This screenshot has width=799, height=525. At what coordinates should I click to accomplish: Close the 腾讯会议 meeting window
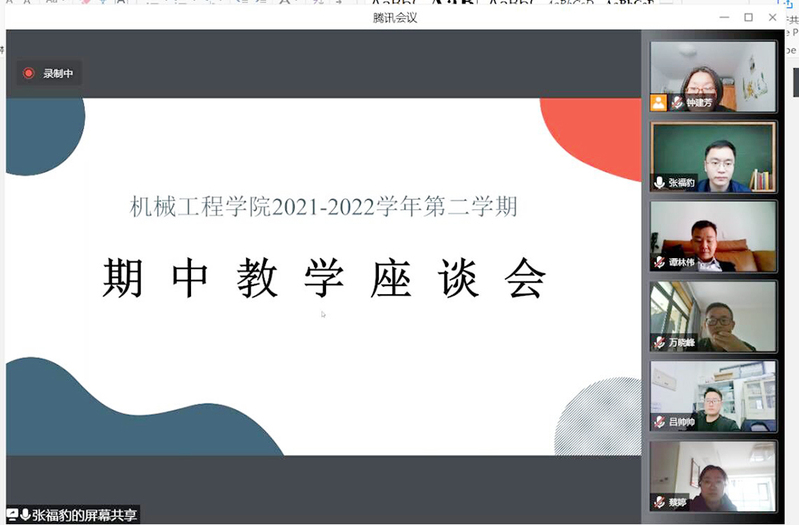tap(773, 17)
